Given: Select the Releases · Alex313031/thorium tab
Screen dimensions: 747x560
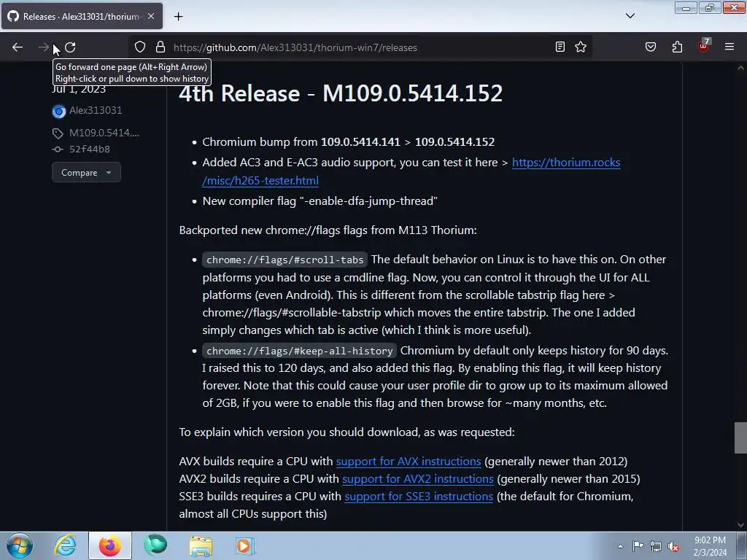Looking at the screenshot, I should pos(82,16).
